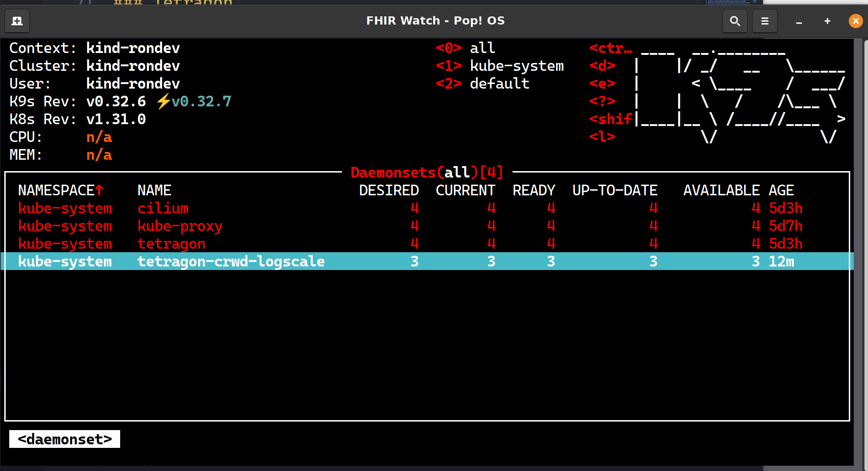Minimize the FHIR Watch window
The image size is (868, 471).
point(799,21)
